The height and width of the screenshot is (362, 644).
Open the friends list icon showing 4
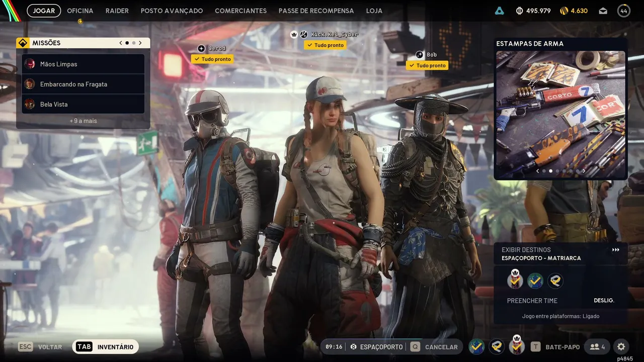(597, 347)
